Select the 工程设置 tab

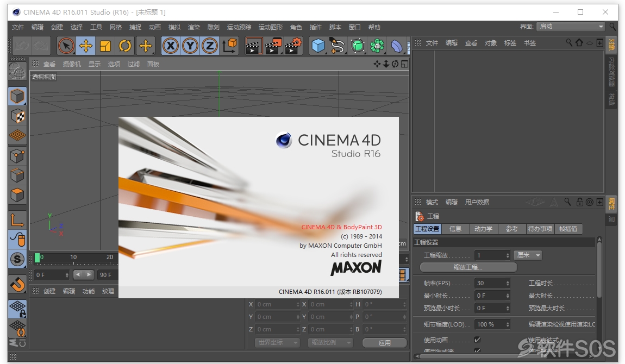[x=427, y=229]
